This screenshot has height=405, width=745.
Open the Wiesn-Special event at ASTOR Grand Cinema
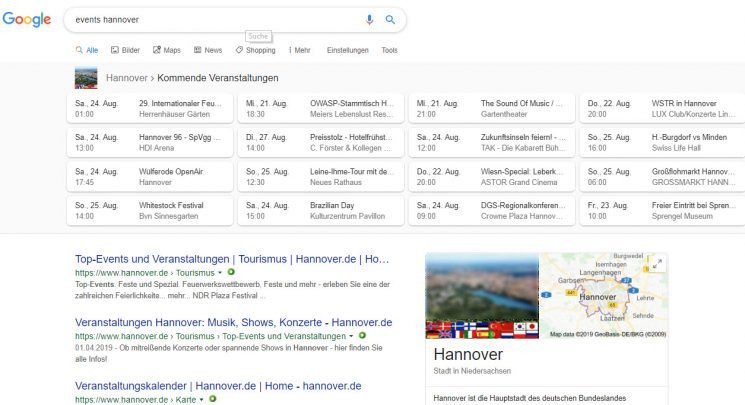492,176
